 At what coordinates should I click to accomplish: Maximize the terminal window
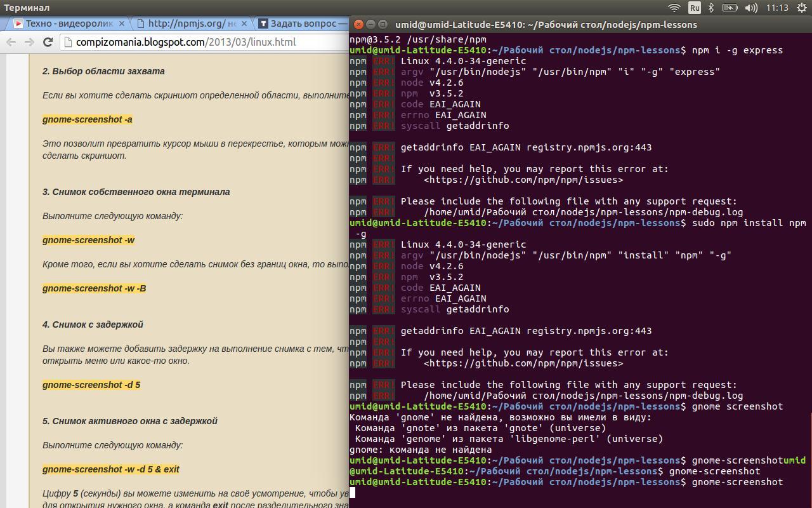(383, 24)
